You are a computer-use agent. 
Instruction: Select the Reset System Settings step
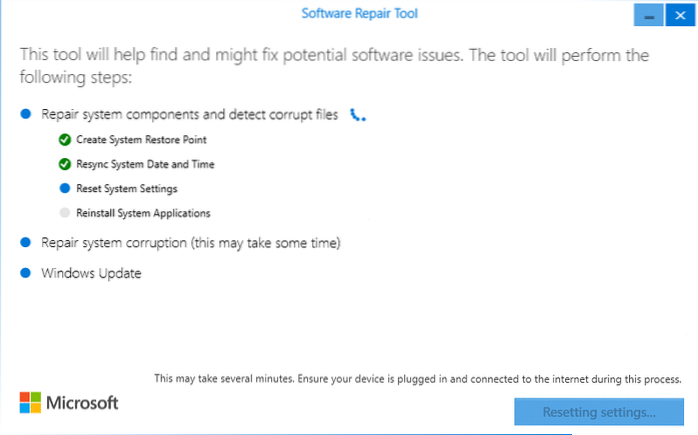127,188
